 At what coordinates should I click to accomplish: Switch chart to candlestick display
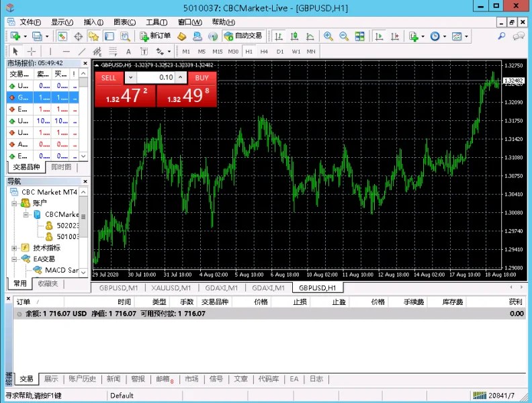pyautogui.click(x=294, y=36)
